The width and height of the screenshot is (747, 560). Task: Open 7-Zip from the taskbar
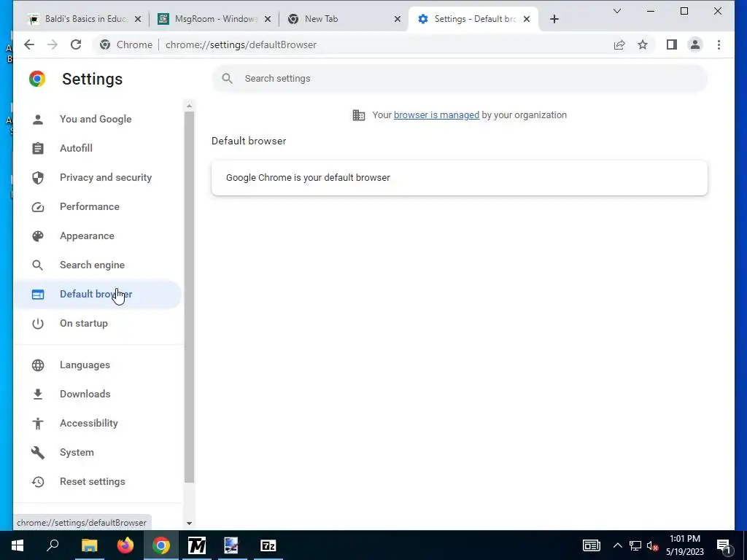[268, 545]
